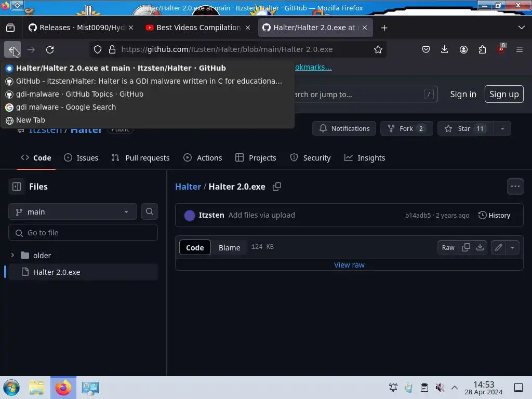Open the Pull requests tab
This screenshot has width=532, height=399.
tap(140, 158)
